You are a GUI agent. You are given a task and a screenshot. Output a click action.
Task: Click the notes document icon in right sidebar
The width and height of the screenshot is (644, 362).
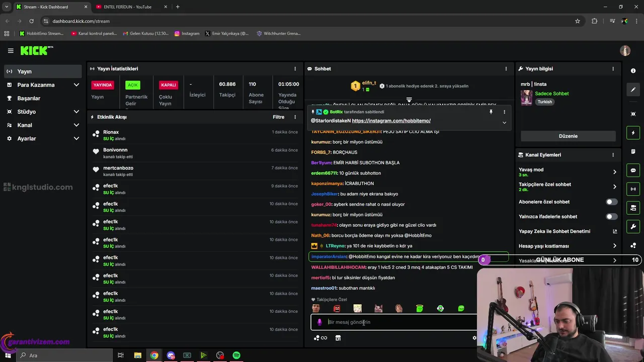point(633,152)
